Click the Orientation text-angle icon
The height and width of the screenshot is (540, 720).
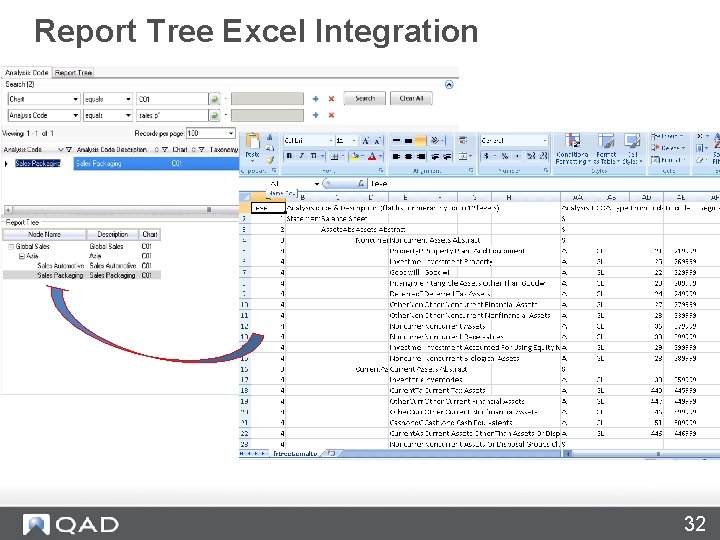coord(436,141)
